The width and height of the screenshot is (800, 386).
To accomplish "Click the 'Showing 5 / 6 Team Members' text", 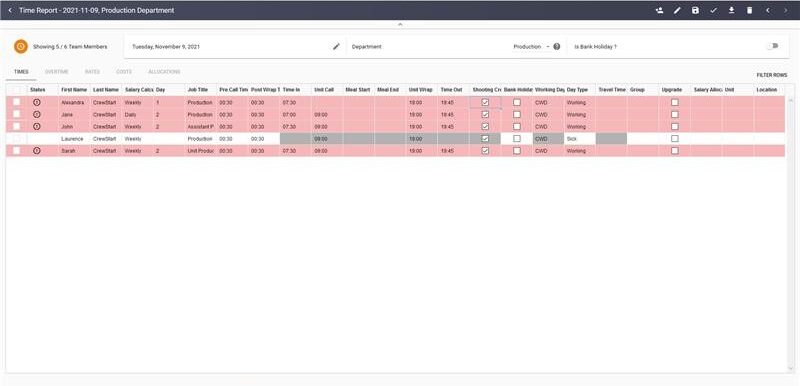I will (x=70, y=46).
